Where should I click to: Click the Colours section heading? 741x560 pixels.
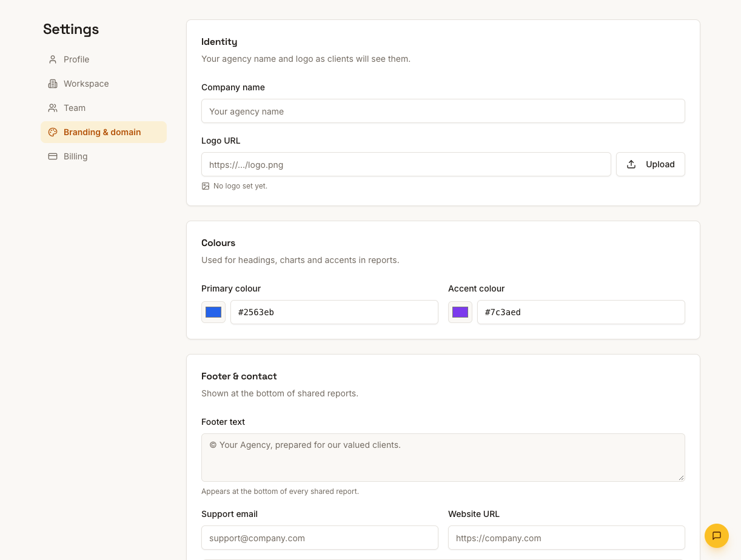[x=218, y=243]
